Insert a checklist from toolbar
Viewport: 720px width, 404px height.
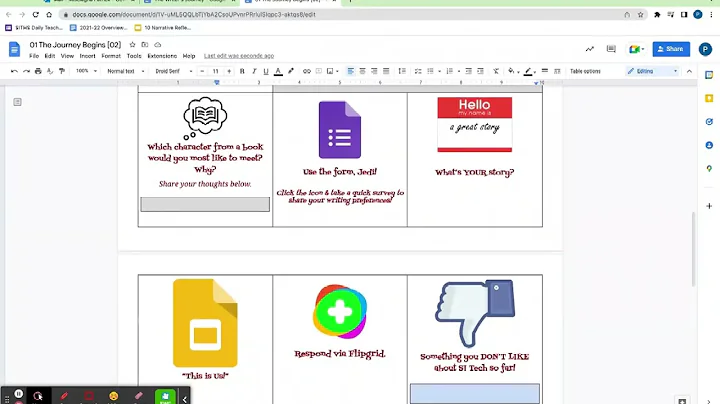(x=418, y=71)
